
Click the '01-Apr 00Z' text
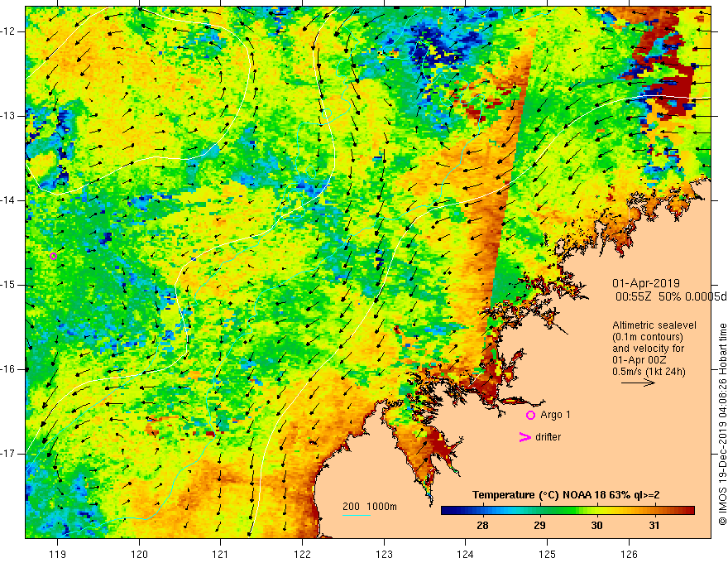point(639,360)
